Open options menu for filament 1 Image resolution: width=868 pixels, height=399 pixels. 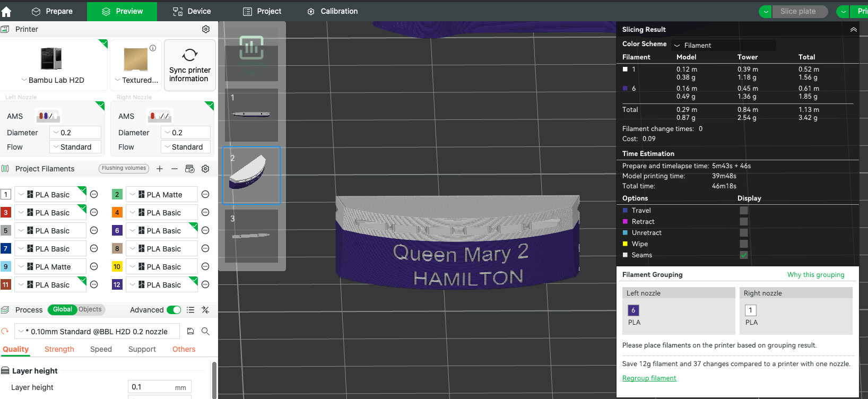coord(94,195)
